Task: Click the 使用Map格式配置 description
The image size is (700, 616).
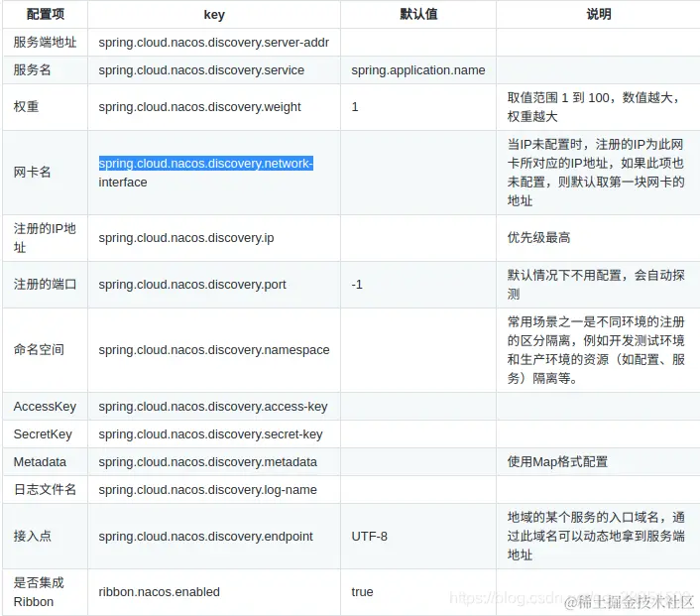Action: tap(557, 461)
